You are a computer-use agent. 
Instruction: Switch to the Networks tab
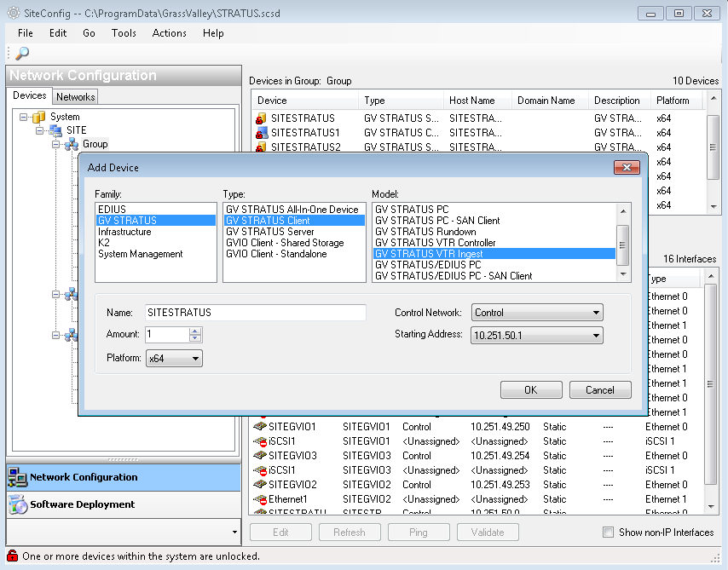[x=75, y=96]
